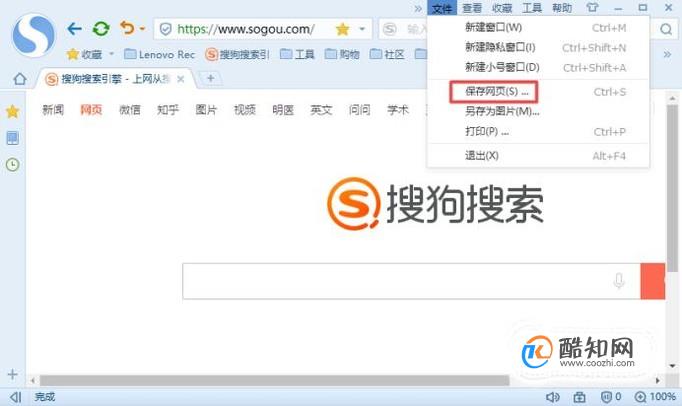Open the 文件 menu
This screenshot has height=406, width=682.
click(442, 8)
